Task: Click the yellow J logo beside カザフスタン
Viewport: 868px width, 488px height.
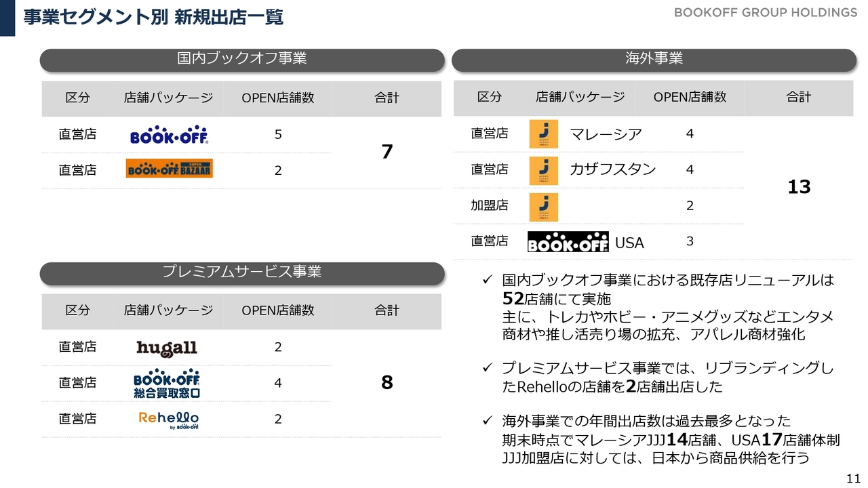Action: (x=543, y=171)
